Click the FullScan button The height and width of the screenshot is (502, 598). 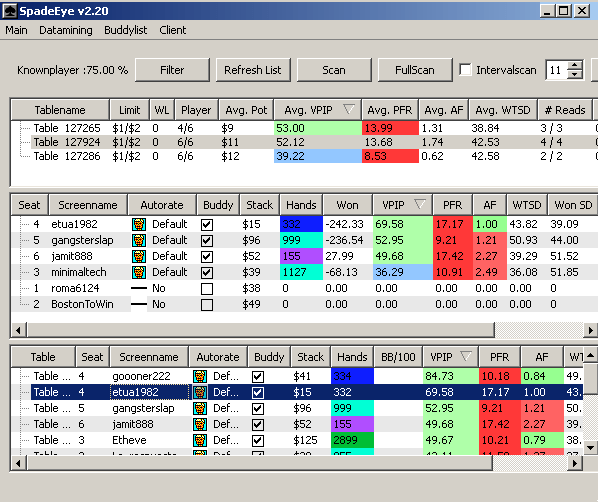coord(415,70)
